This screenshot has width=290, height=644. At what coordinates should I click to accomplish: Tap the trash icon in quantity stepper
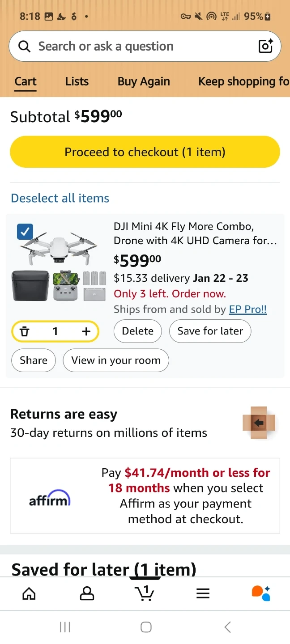point(25,331)
